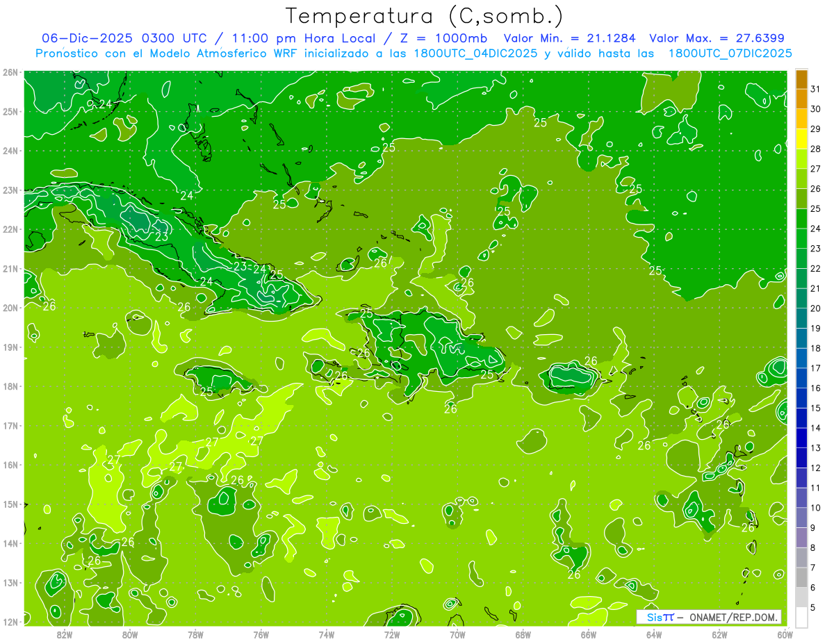Click the 24N latitude axis label

pos(10,151)
